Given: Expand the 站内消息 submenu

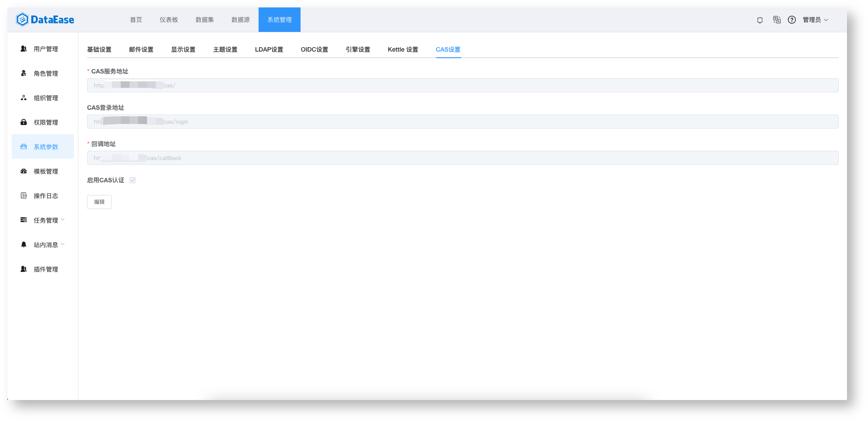Looking at the screenshot, I should 43,245.
